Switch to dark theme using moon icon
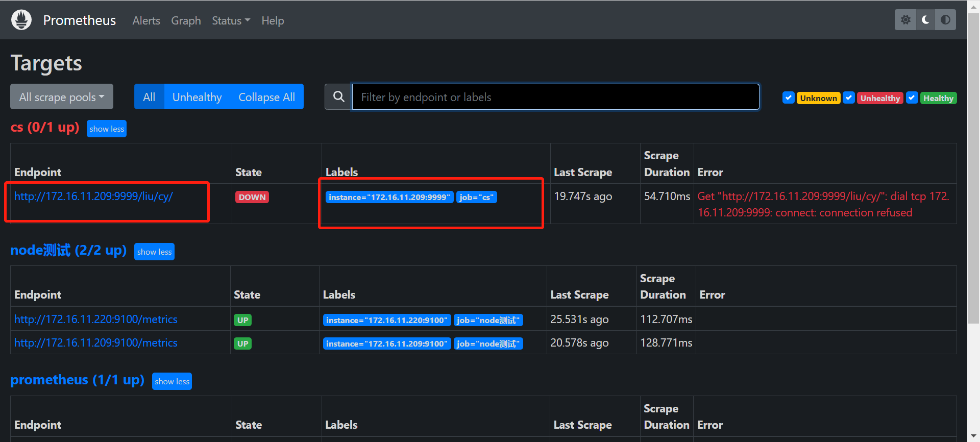This screenshot has width=980, height=442. click(925, 20)
